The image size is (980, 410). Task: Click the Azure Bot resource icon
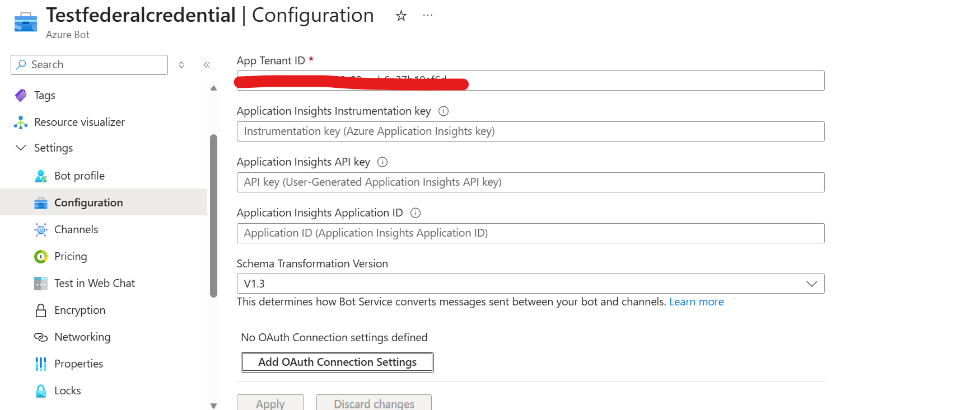[26, 22]
